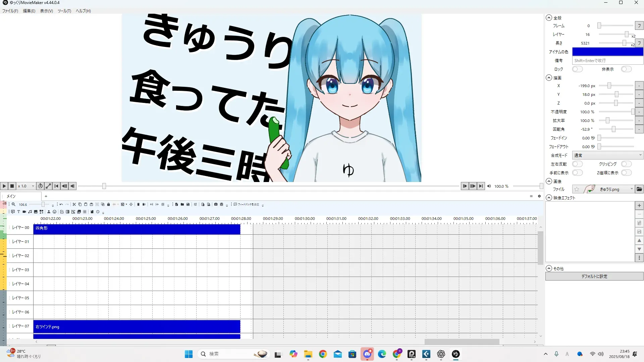The height and width of the screenshot is (362, 644).
Task: Click the undo arrow in timeline toolbar
Action: [61, 204]
